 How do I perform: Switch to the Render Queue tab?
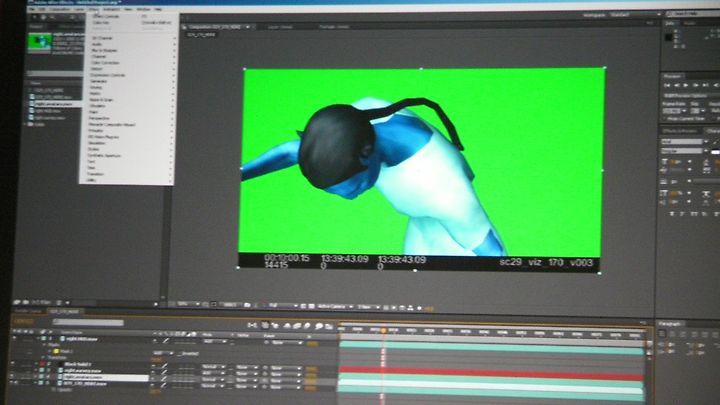[x=28, y=311]
